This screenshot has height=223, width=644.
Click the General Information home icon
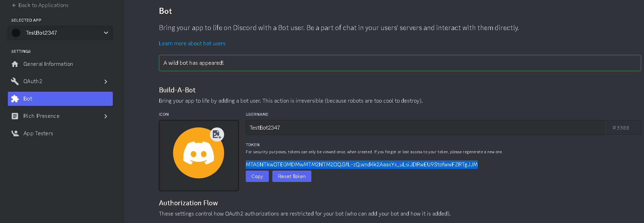click(15, 64)
